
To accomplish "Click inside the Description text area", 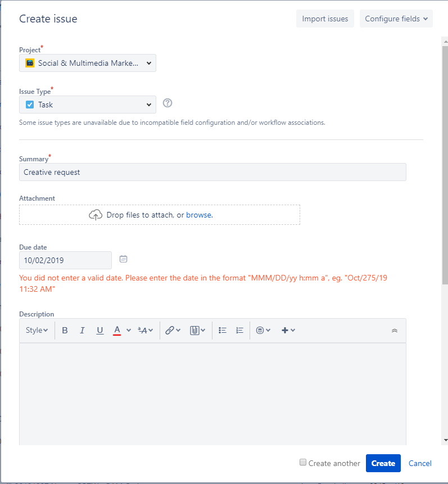I will [212, 393].
